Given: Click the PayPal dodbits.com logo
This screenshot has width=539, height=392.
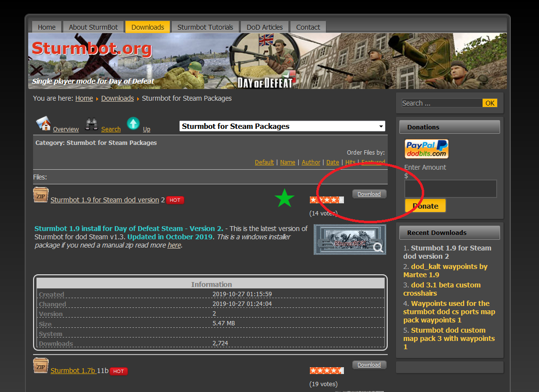Looking at the screenshot, I should pos(426,149).
